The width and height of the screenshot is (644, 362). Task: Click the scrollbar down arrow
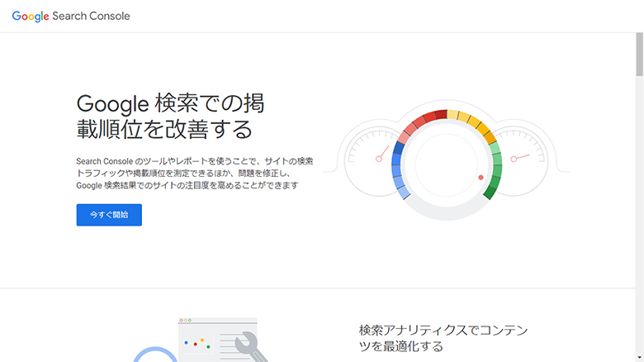640,358
